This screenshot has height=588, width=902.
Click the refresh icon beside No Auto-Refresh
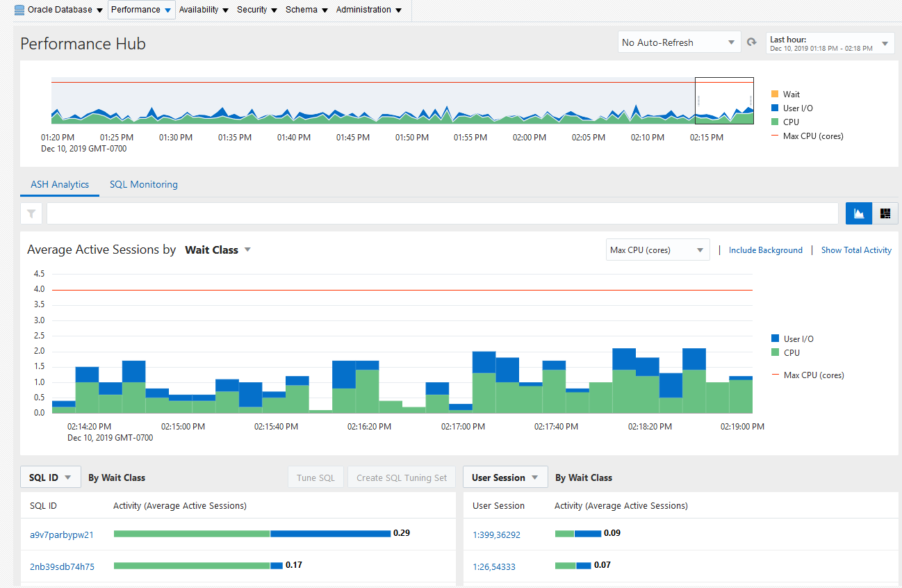[x=751, y=42]
